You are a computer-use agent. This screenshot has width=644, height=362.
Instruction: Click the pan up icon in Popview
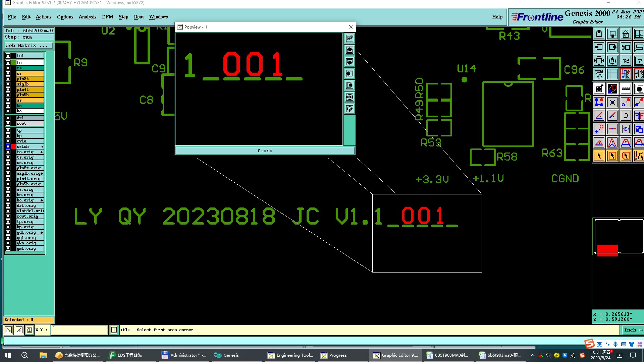click(x=350, y=50)
